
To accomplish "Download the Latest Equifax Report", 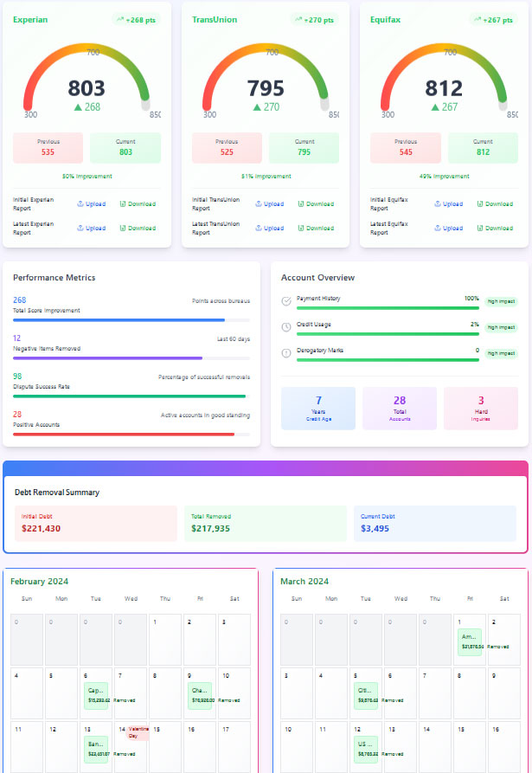I will coord(494,229).
